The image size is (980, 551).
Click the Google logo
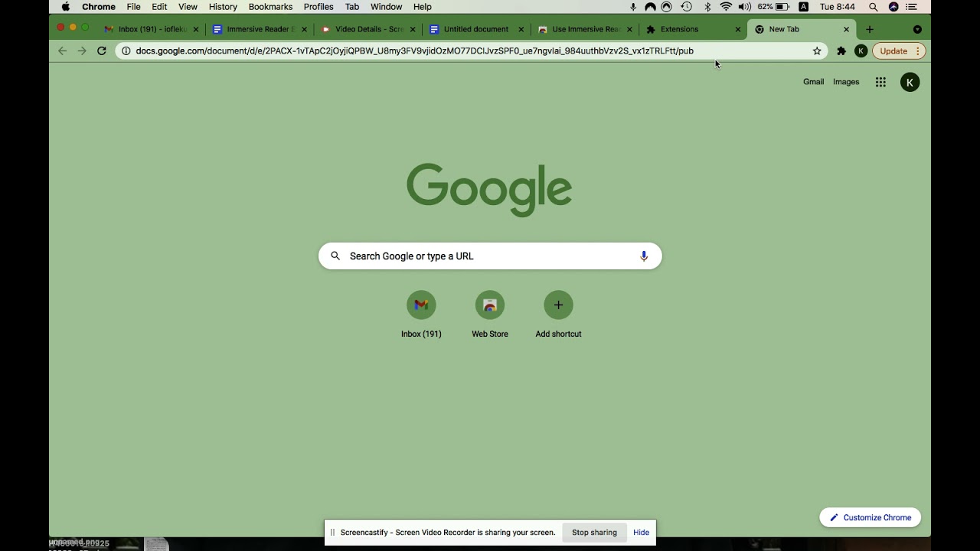[489, 190]
